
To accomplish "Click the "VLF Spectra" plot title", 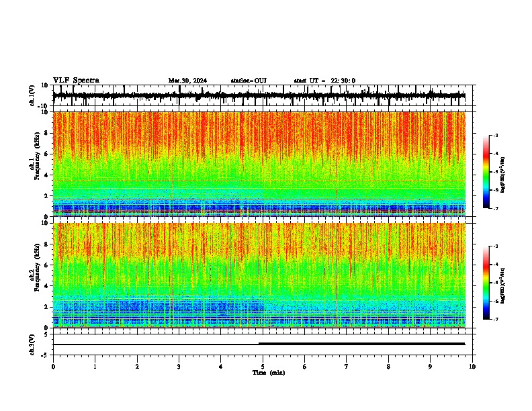I will (76, 81).
